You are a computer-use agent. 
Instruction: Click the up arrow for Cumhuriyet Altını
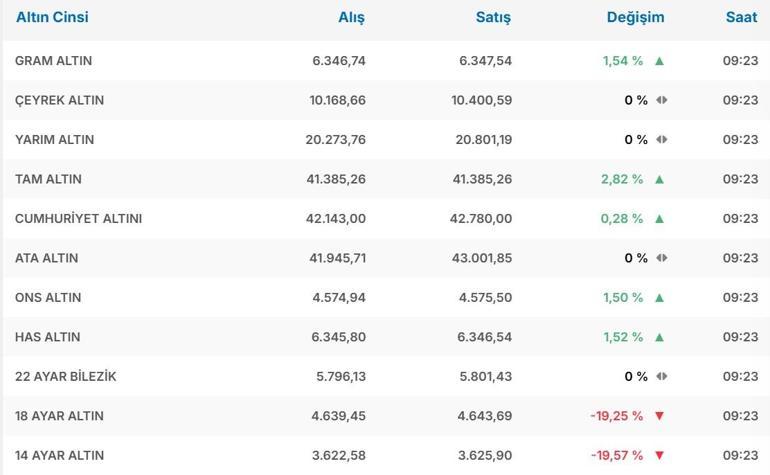point(659,219)
